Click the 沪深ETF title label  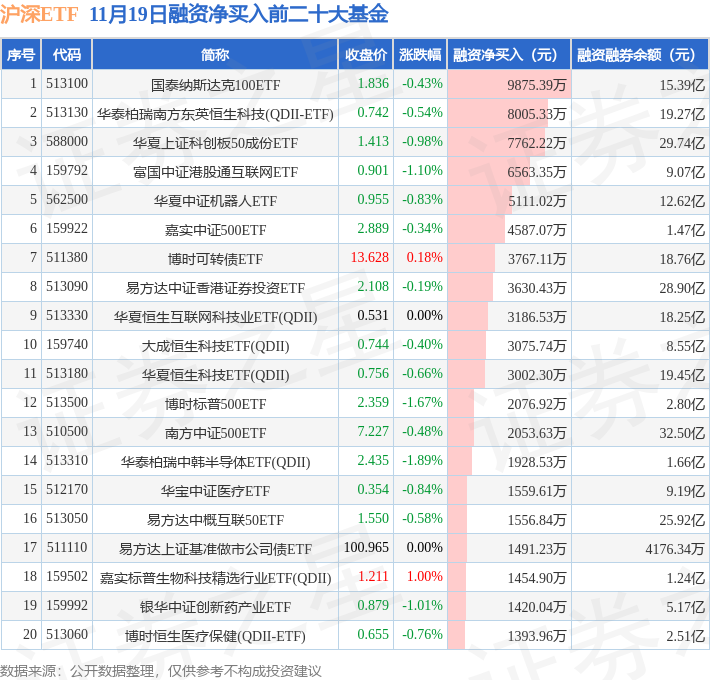[x=39, y=14]
